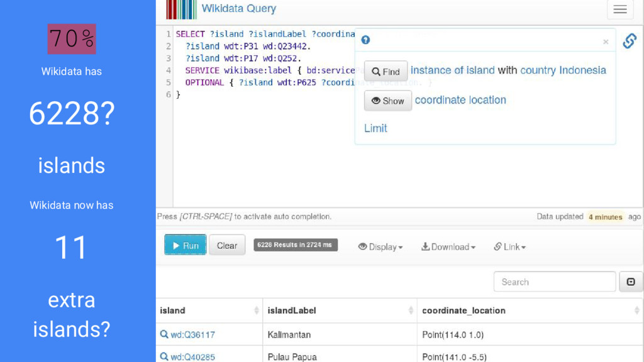Click the '6228?' number on the slide
This screenshot has width=644, height=362.
[72, 113]
